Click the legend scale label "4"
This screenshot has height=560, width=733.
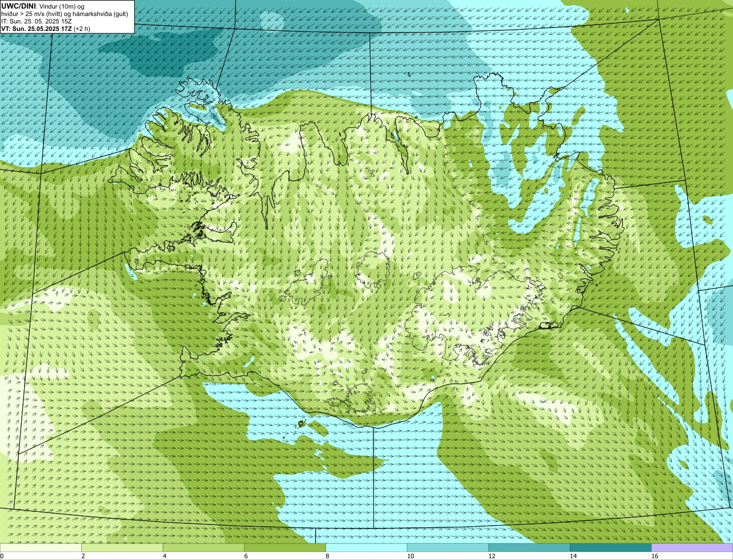coord(165,556)
